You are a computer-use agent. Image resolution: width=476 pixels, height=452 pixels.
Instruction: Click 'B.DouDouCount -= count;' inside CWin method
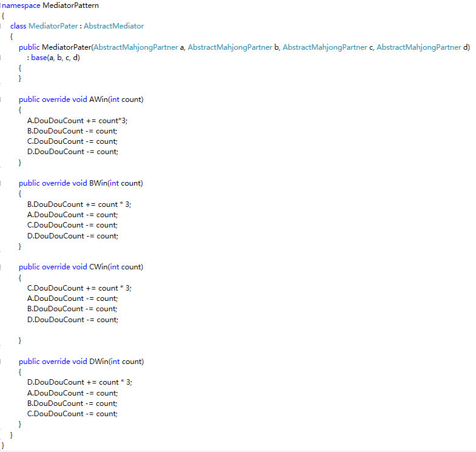tap(72, 309)
